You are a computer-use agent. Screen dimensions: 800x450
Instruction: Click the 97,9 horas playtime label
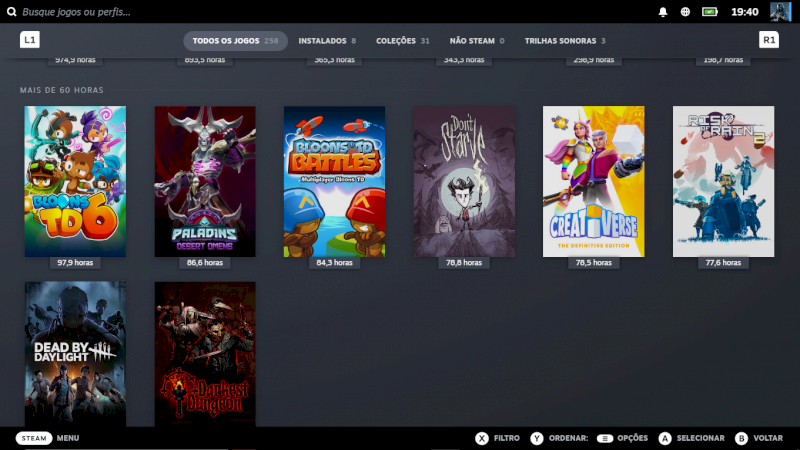(x=75, y=263)
